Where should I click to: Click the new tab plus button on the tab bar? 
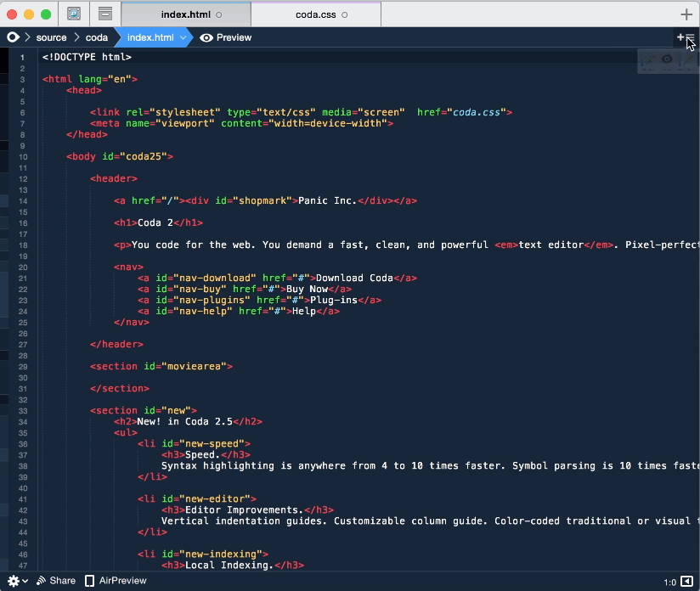[686, 13]
